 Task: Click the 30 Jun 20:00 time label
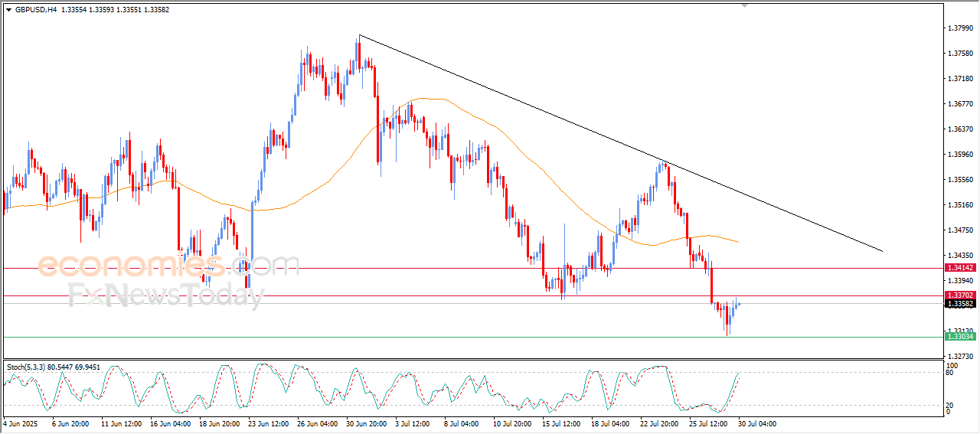click(366, 423)
